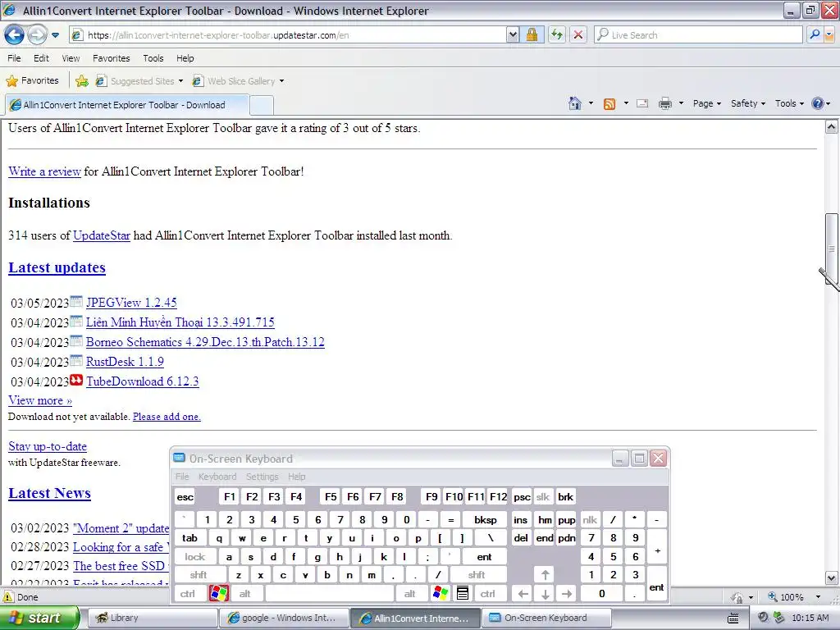Open the Stay up-to-date link
Viewport: 840px width, 630px height.
coord(47,446)
